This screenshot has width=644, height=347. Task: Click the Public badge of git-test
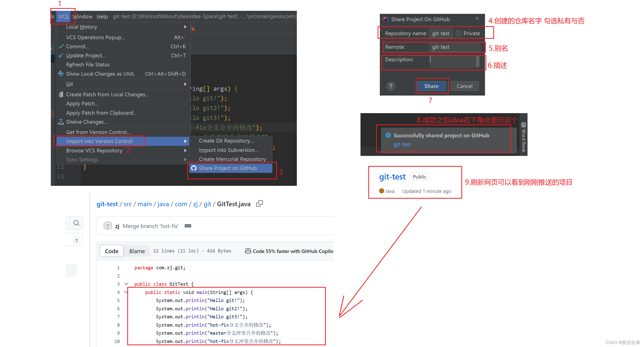pos(419,177)
